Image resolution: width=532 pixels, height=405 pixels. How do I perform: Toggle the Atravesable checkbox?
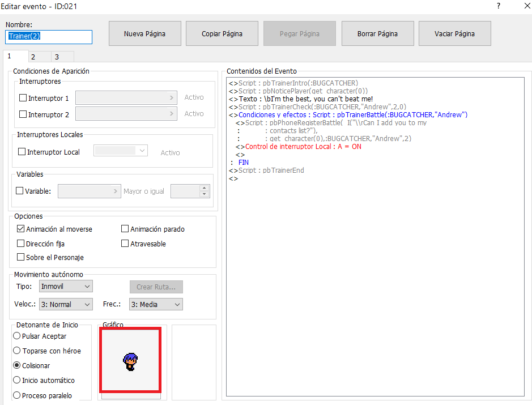(125, 244)
